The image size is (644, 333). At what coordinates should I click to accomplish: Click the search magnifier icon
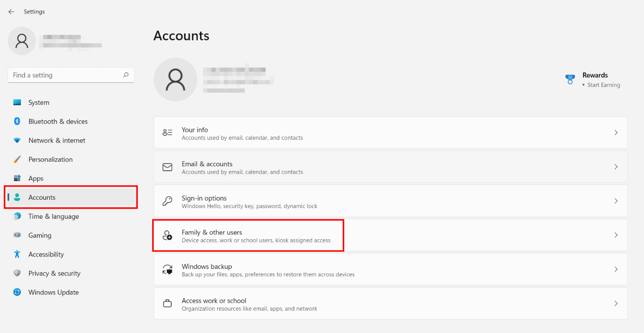coord(126,75)
